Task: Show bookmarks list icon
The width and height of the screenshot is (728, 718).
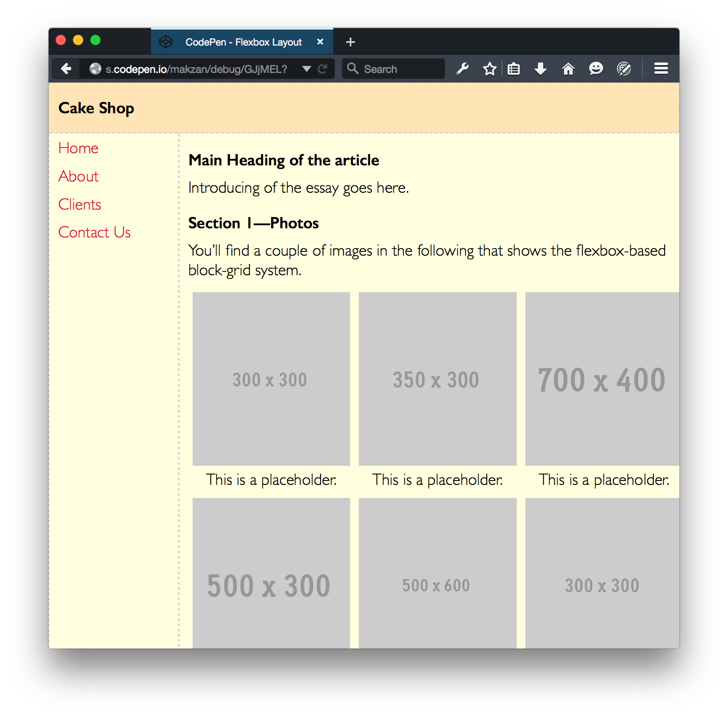Action: click(514, 69)
